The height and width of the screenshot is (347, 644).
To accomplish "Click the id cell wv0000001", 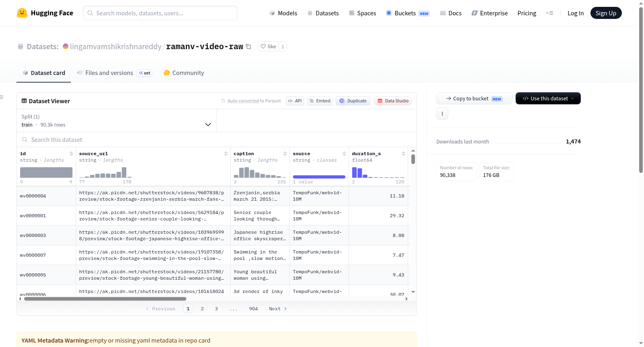I will tap(46, 216).
